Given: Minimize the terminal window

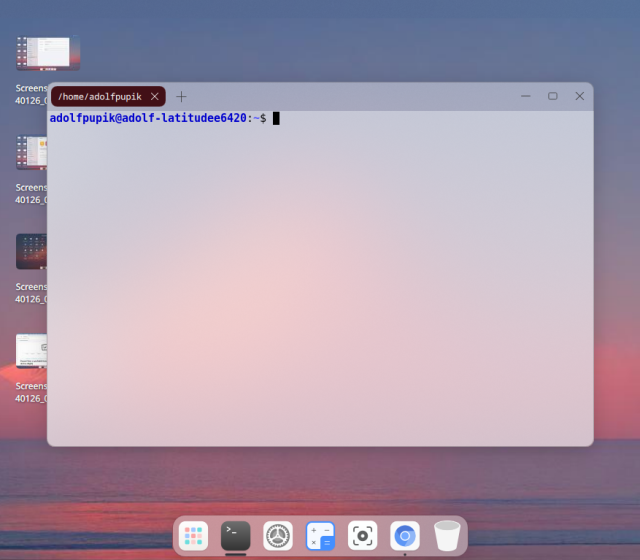Looking at the screenshot, I should [526, 96].
